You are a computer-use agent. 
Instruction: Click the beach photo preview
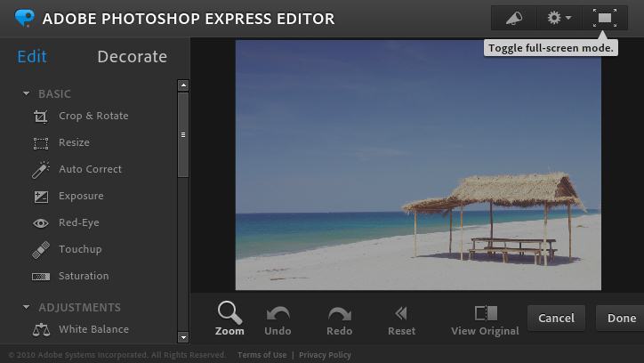pyautogui.click(x=418, y=165)
